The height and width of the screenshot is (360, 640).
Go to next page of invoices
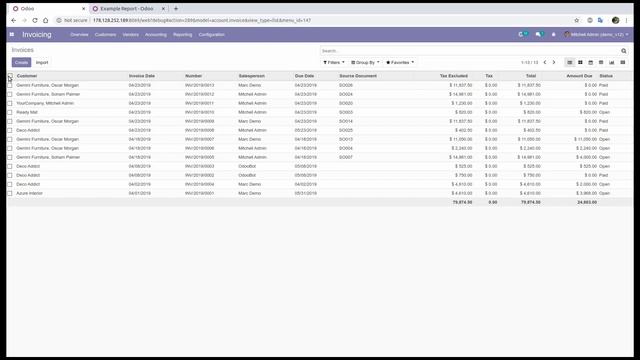coord(554,62)
